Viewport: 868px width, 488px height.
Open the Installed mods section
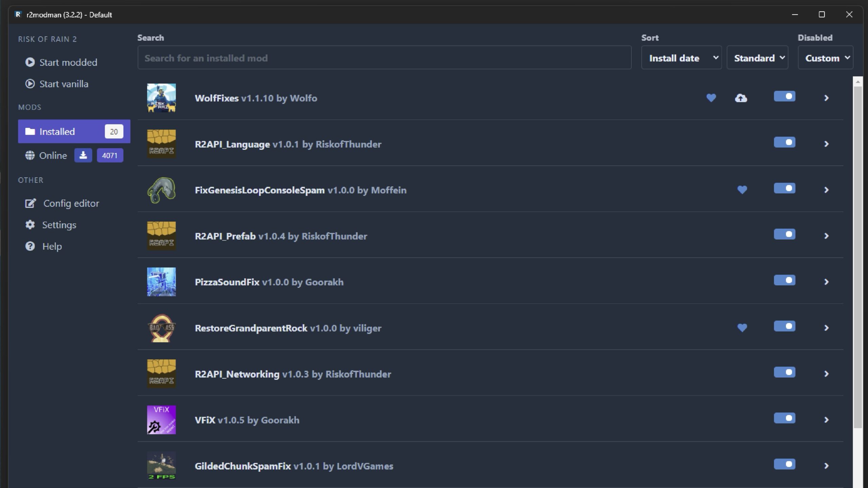pyautogui.click(x=74, y=131)
